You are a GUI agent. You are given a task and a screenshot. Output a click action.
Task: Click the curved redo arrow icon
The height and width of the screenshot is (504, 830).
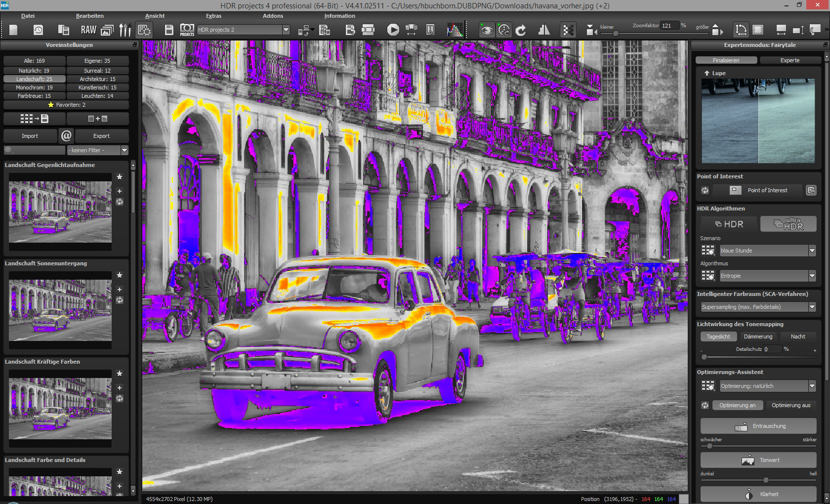tap(521, 30)
